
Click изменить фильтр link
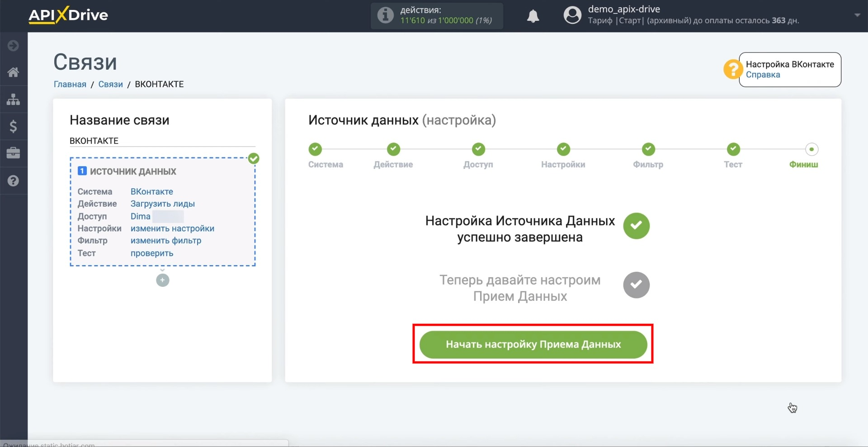pos(165,241)
